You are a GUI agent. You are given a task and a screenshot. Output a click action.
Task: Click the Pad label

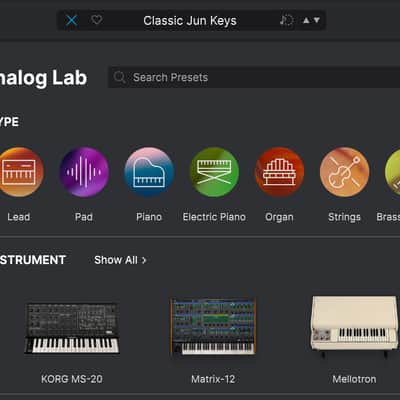pos(84,217)
